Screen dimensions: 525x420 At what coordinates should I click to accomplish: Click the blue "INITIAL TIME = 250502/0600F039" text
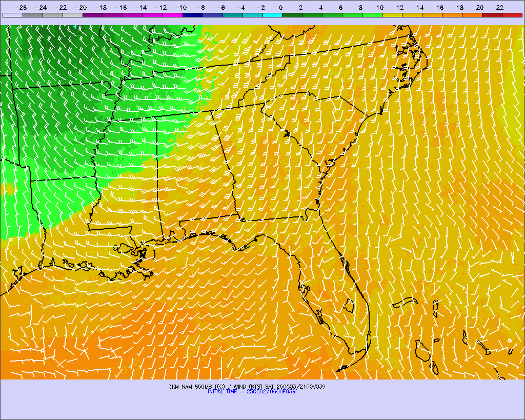click(x=251, y=391)
